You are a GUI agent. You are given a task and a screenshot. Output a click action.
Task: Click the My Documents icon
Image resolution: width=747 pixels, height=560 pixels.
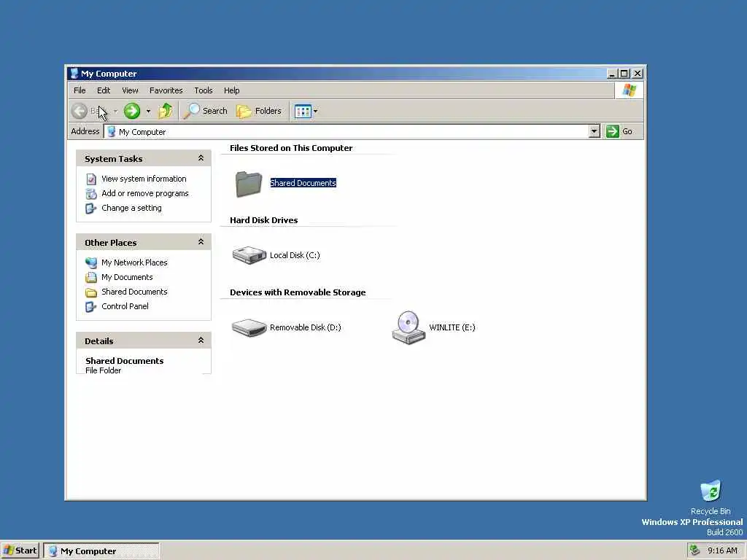coord(91,278)
